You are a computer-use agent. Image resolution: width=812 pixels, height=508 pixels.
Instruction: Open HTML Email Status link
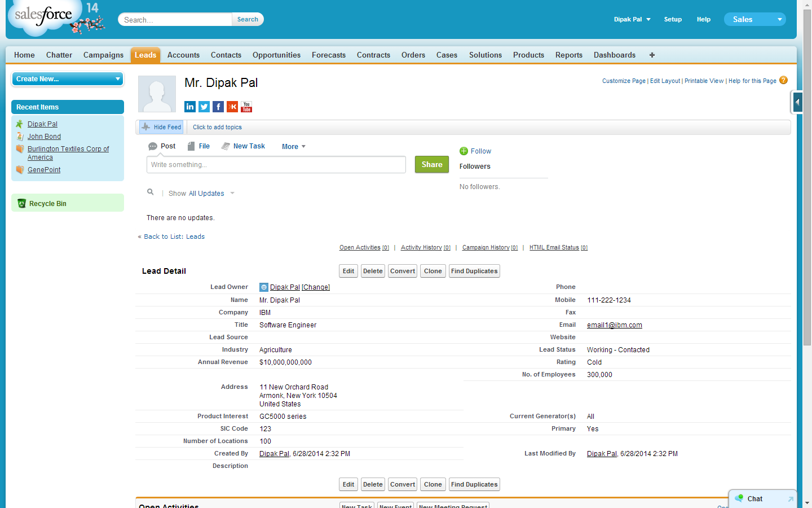(x=558, y=247)
